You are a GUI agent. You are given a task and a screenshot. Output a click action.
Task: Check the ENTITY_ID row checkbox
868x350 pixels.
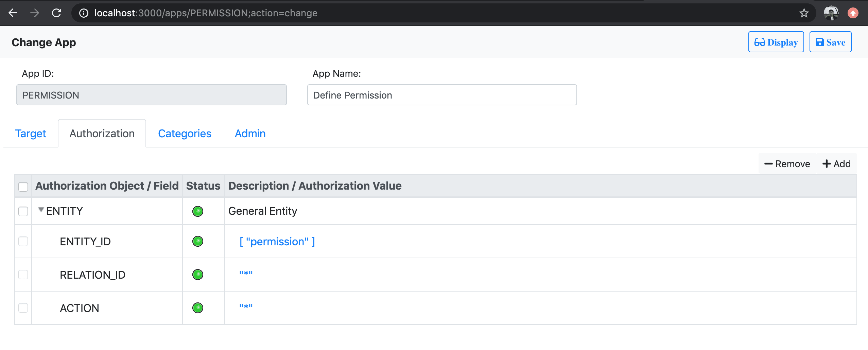23,241
